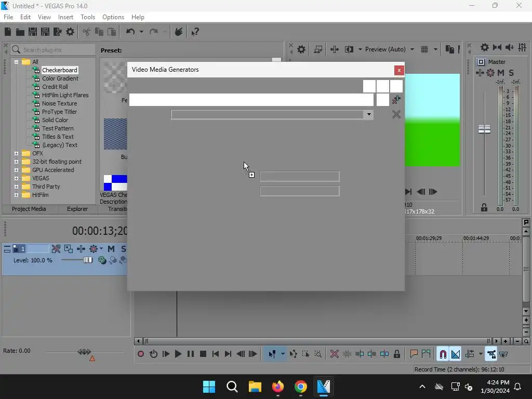Mute video track 1

pos(111,249)
